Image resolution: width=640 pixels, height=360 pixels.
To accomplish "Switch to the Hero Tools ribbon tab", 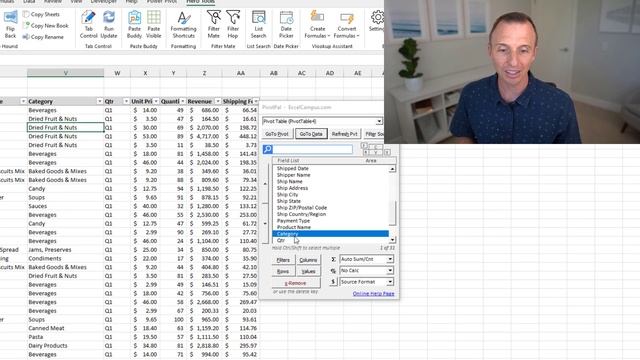I will tap(200, 2).
